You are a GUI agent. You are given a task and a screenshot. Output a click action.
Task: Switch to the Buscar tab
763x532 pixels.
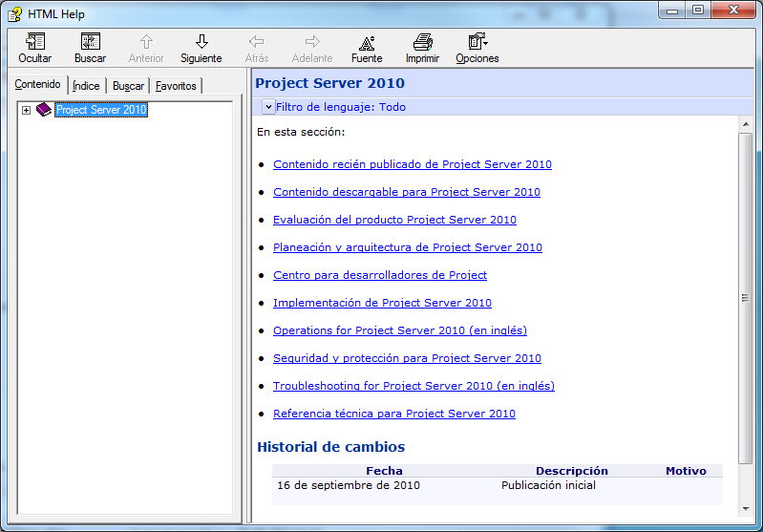[129, 86]
